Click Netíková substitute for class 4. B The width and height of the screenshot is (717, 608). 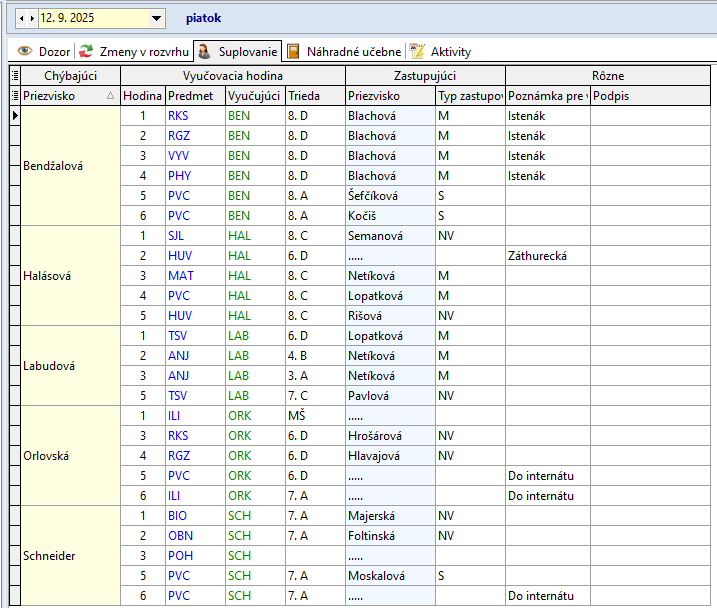(391, 356)
